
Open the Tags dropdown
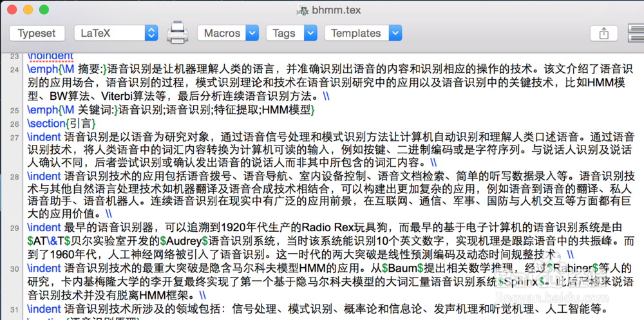292,33
